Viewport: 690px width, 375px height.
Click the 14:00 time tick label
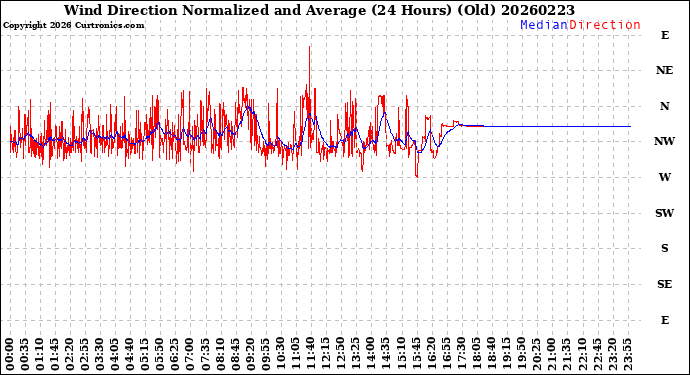coord(371,355)
